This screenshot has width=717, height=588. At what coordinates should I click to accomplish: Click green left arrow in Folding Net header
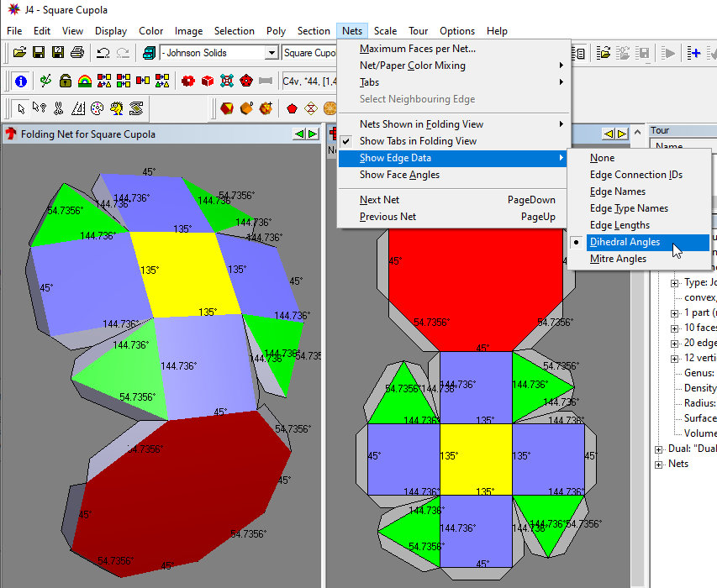point(299,134)
